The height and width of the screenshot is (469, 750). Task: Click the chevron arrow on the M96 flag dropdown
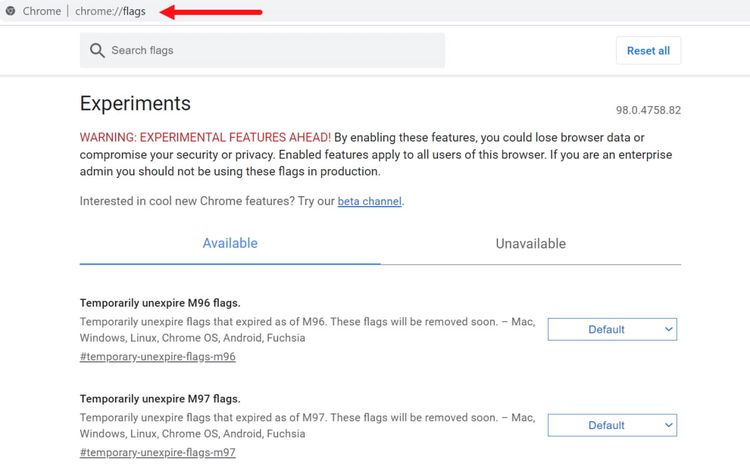pyautogui.click(x=668, y=329)
